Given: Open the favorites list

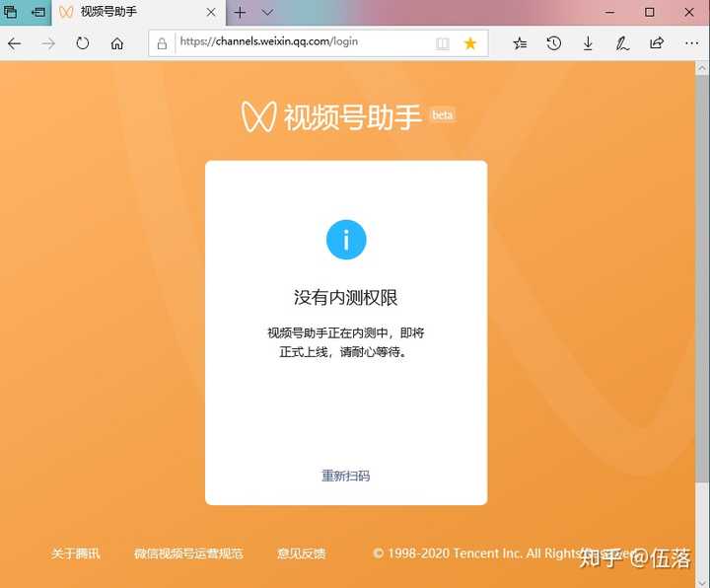Looking at the screenshot, I should pyautogui.click(x=520, y=43).
